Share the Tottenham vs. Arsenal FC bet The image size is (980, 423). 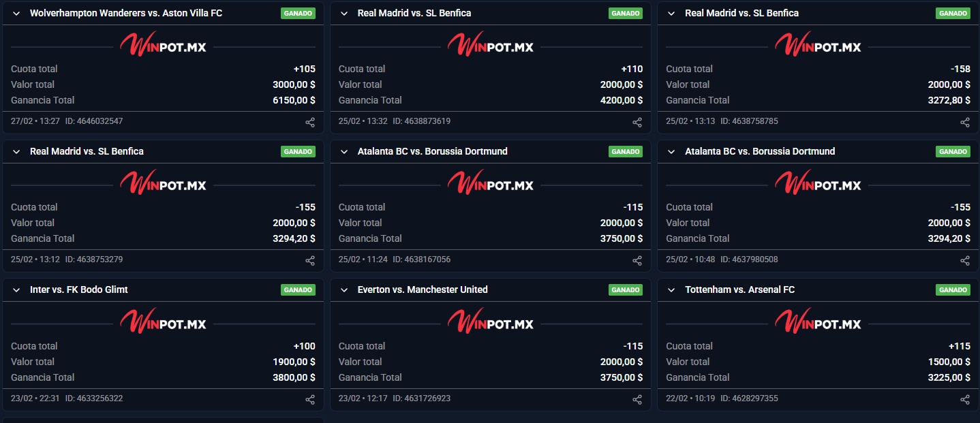(965, 400)
